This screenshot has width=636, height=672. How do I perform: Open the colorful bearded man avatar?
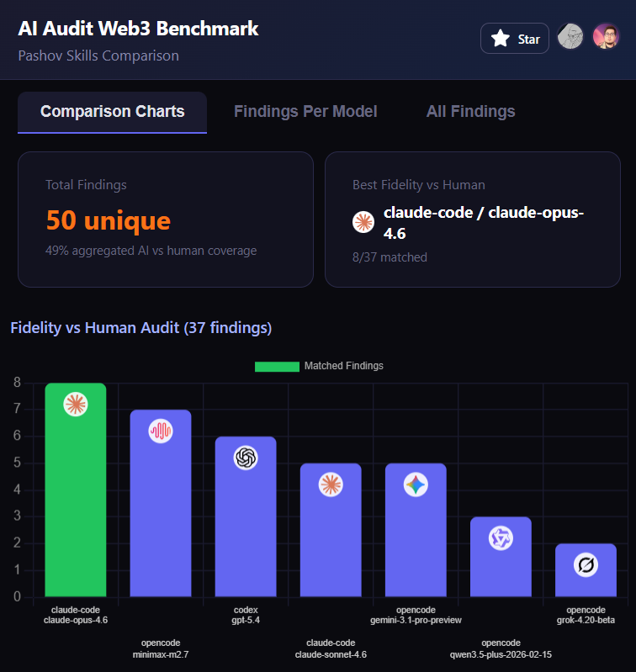point(606,36)
